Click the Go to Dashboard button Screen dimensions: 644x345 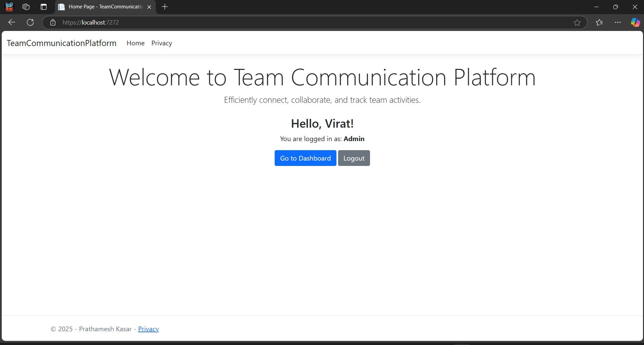[x=305, y=158]
